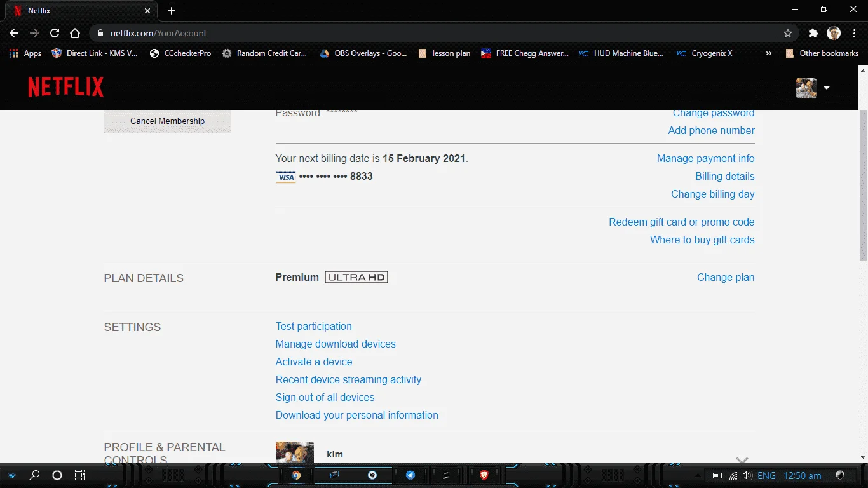Expand the hidden bookmarks chevron
The image size is (868, 488).
coord(769,53)
